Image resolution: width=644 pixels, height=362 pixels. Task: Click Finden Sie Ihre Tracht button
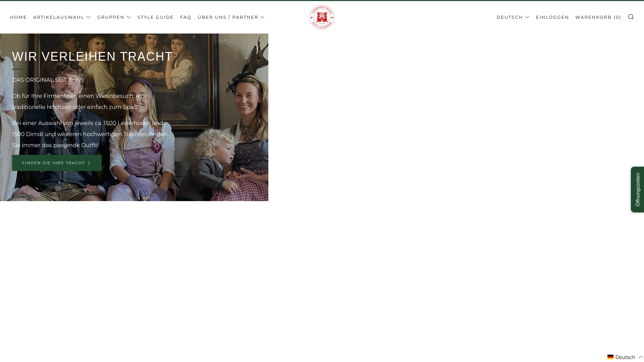57,163
